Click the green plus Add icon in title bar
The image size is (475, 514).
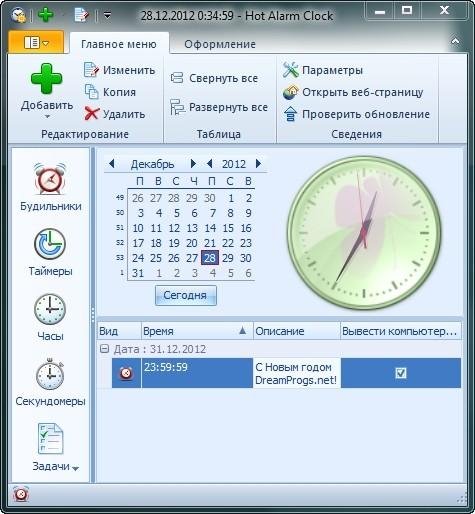[x=46, y=15]
